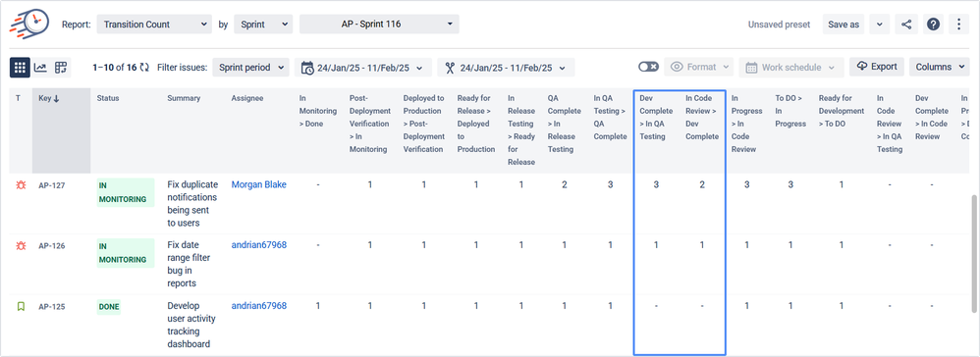Screen dimensions: 980x357
Task: Click the refresh icon beside issue count
Action: 145,68
